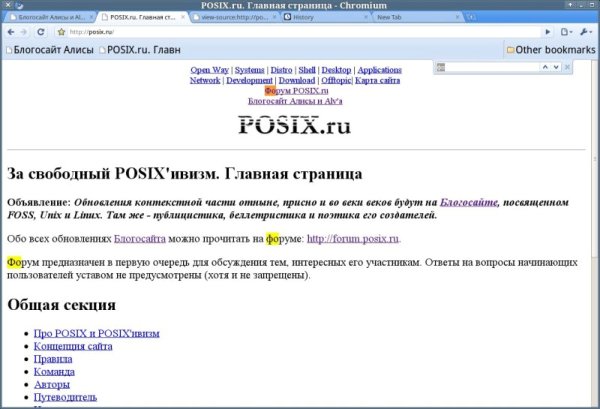Open the POSIX.ru. Главн bookmark
Viewport: 600px width, 409px height.
click(x=140, y=50)
